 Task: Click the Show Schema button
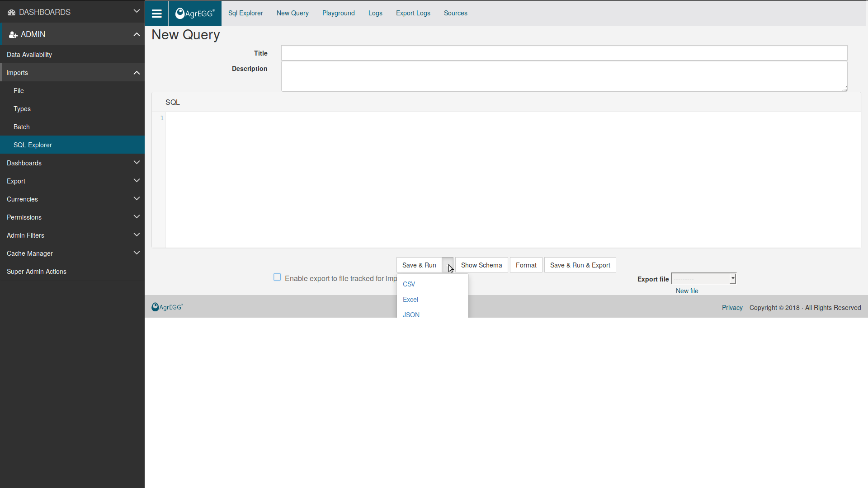481,265
